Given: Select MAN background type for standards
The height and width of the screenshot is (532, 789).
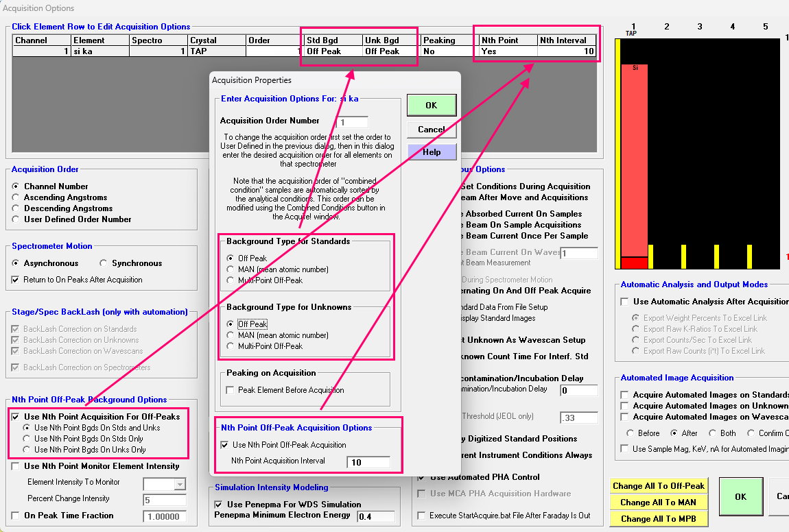Looking at the screenshot, I should tap(231, 269).
